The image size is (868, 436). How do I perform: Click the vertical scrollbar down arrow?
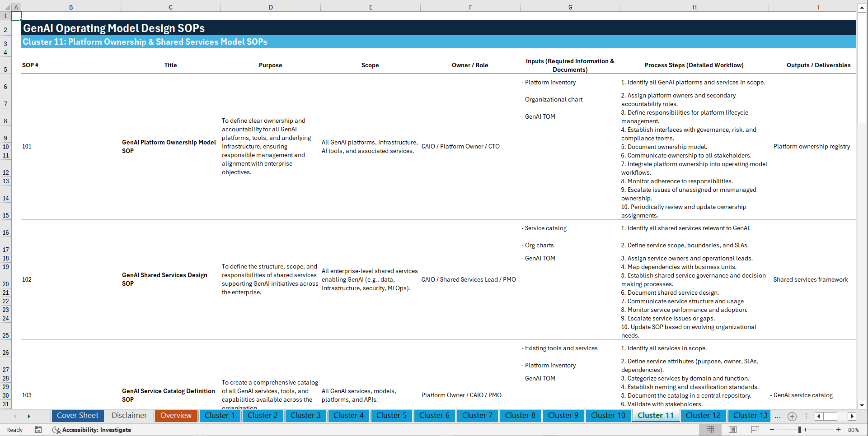(x=863, y=405)
